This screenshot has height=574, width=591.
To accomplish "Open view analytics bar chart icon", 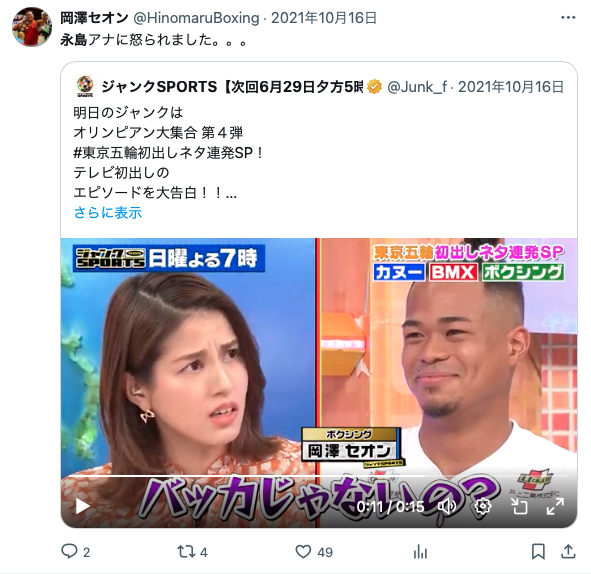I will (x=420, y=553).
